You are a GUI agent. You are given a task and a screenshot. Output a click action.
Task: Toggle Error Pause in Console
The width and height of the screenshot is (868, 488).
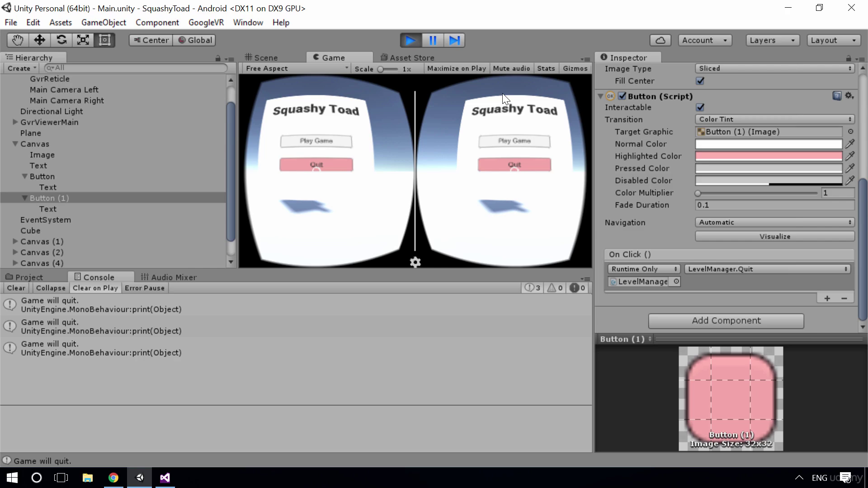point(145,288)
